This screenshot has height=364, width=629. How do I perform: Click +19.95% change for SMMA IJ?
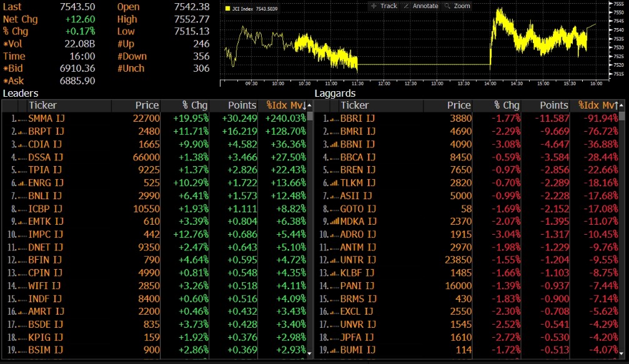click(191, 119)
